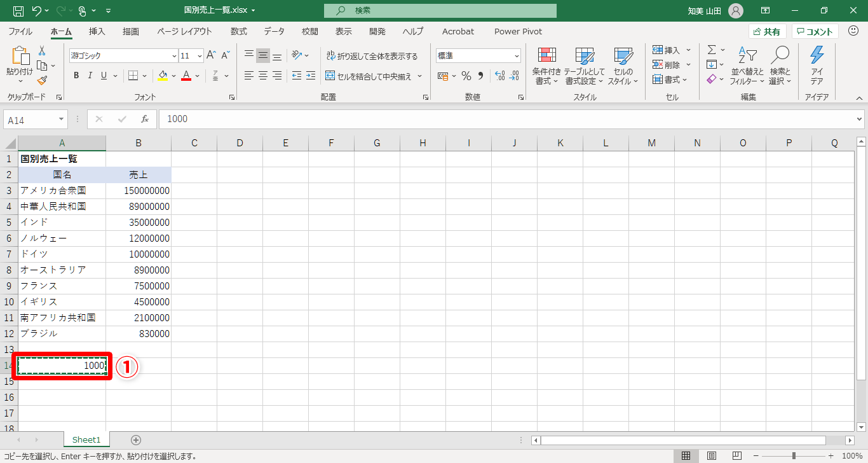Screen dimensions: 868x463
Task: Adjust the zoom slider handle
Action: tap(794, 456)
